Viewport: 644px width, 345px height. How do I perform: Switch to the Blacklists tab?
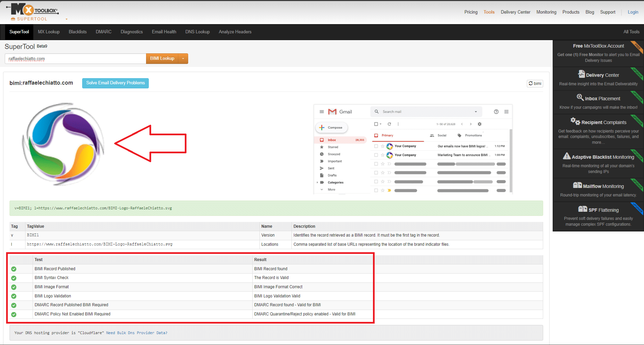pos(77,32)
